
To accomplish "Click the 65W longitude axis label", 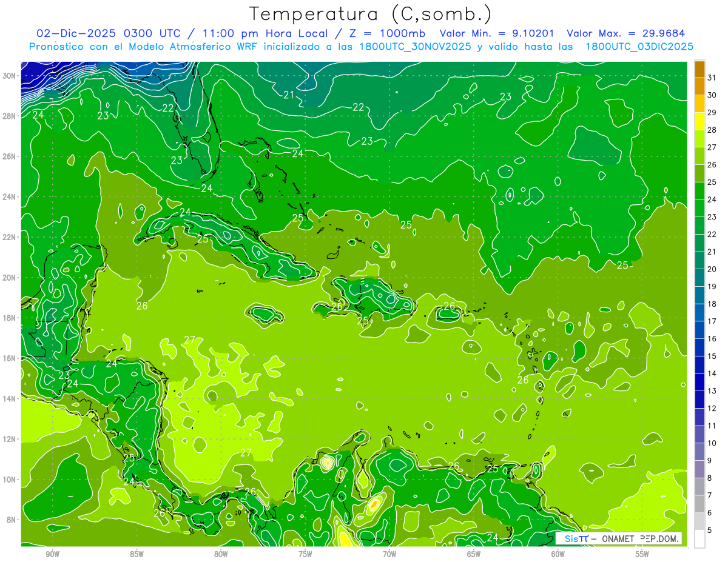I will (x=474, y=554).
